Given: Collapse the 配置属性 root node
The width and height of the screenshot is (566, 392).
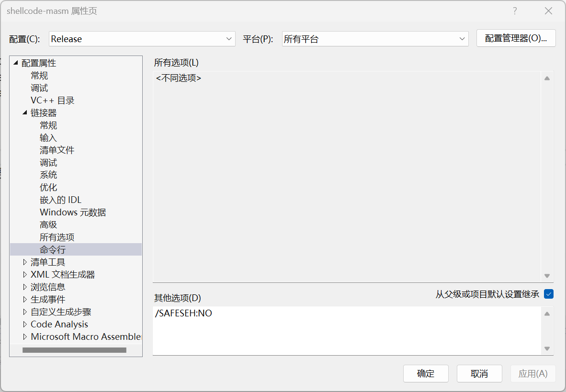Looking at the screenshot, I should tap(16, 63).
